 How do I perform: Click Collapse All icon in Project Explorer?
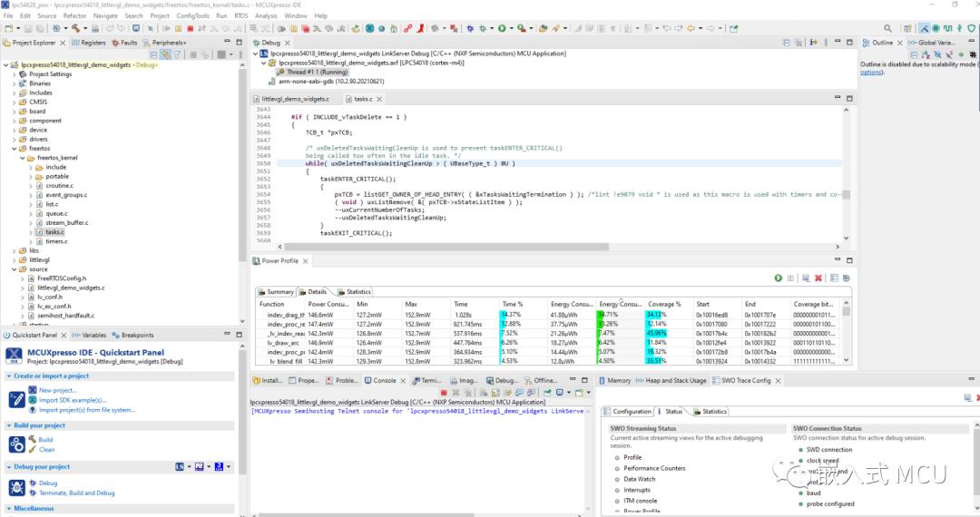point(153,55)
